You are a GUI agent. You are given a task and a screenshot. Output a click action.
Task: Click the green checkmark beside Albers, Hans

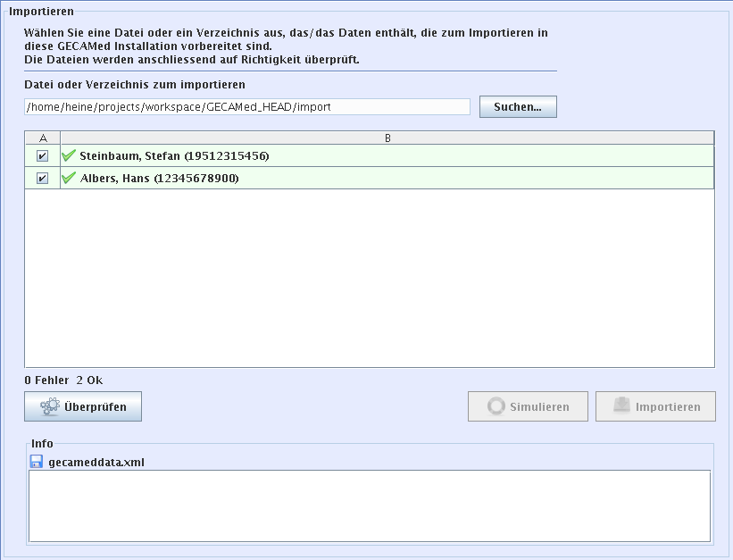pos(69,178)
